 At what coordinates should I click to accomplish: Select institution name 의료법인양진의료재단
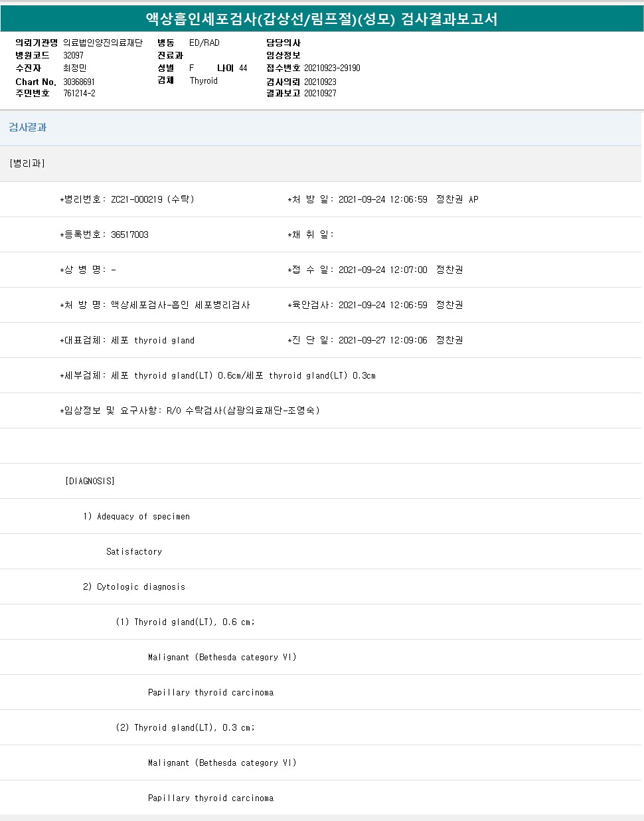click(103, 43)
